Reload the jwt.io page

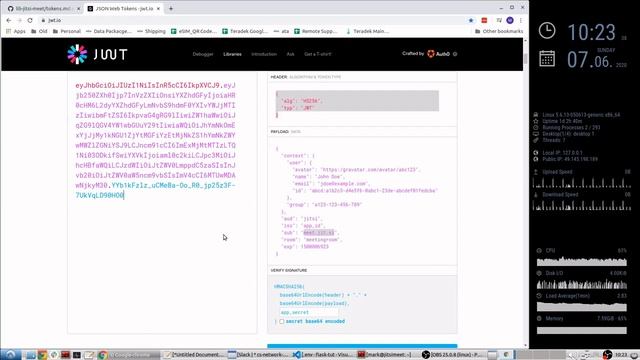(x=30, y=20)
